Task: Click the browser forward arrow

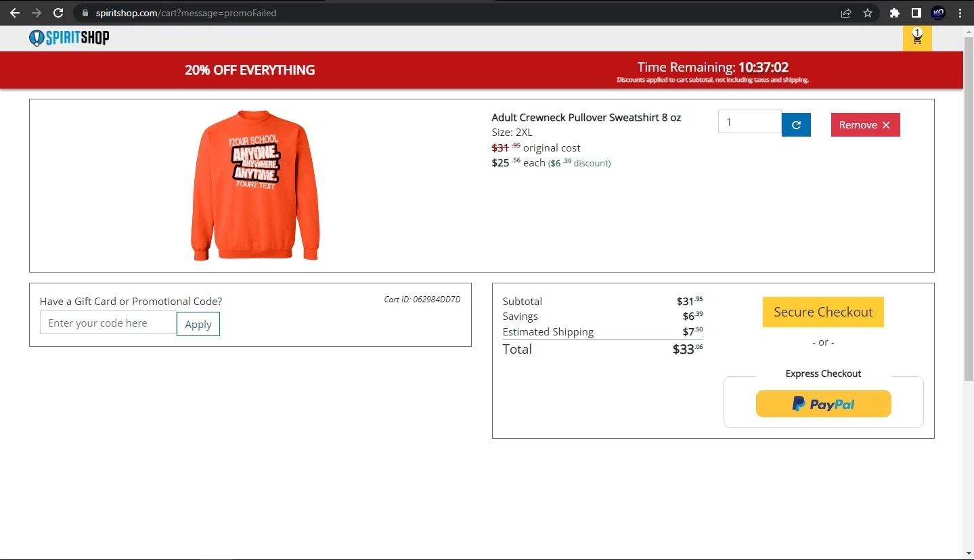Action: [x=37, y=13]
